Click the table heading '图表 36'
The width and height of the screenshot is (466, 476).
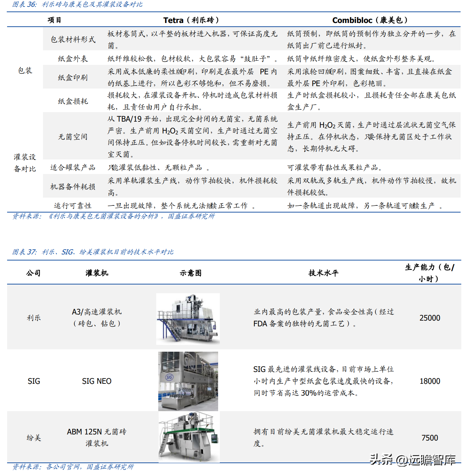(77, 4)
